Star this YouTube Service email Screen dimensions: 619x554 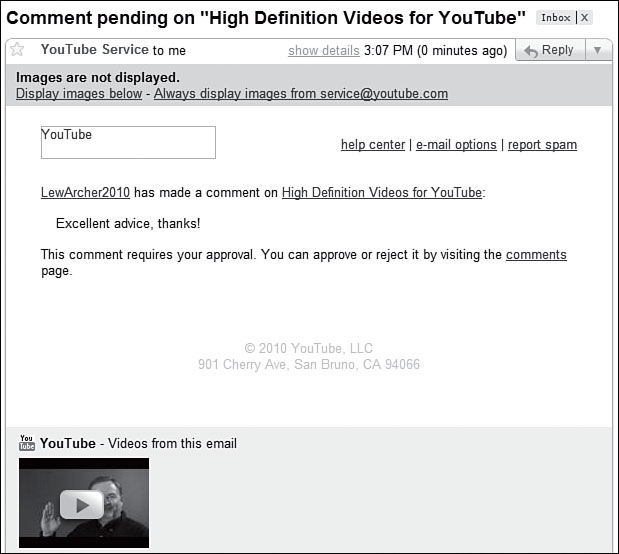coord(17,50)
